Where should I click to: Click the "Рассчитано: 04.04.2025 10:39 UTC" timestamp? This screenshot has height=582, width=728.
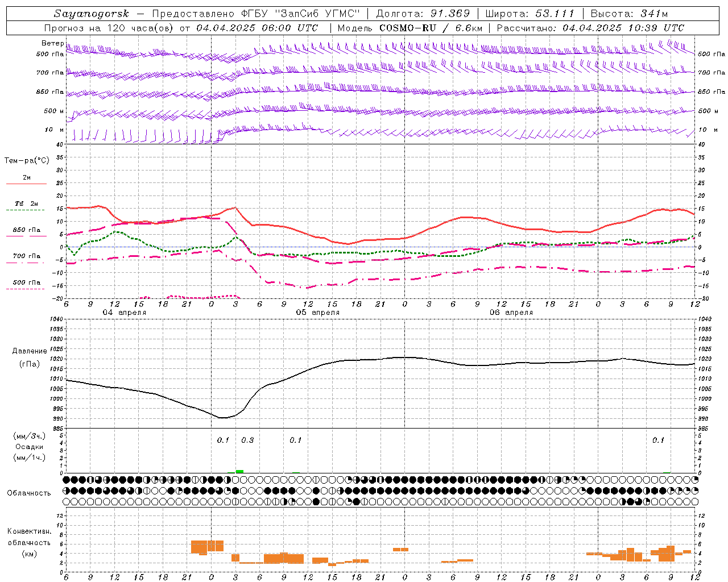tap(590, 28)
